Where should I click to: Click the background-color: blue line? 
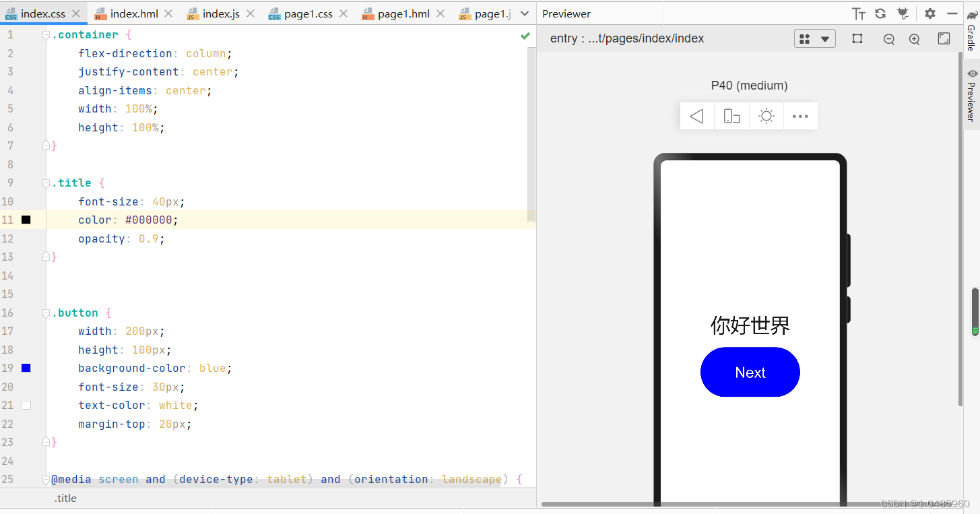click(x=155, y=368)
